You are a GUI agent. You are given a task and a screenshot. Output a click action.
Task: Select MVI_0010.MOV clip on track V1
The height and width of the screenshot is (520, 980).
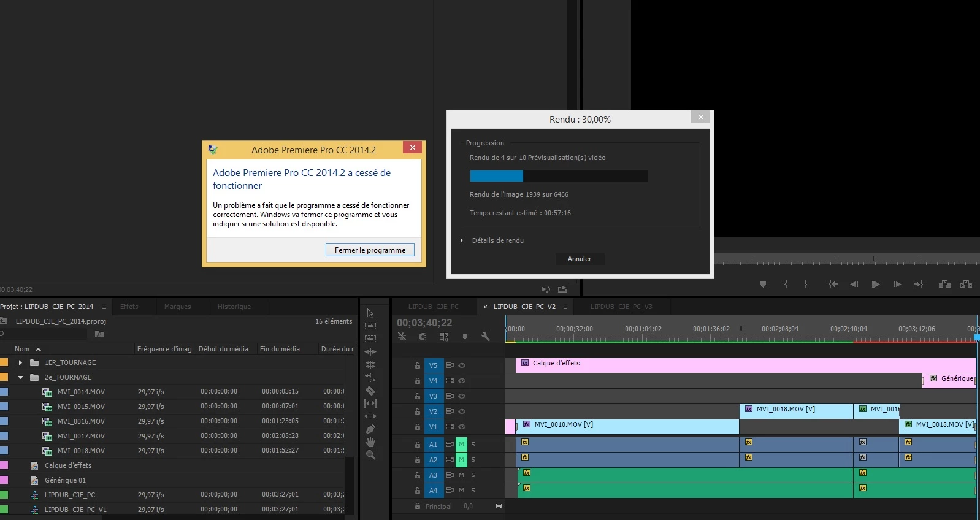point(627,427)
